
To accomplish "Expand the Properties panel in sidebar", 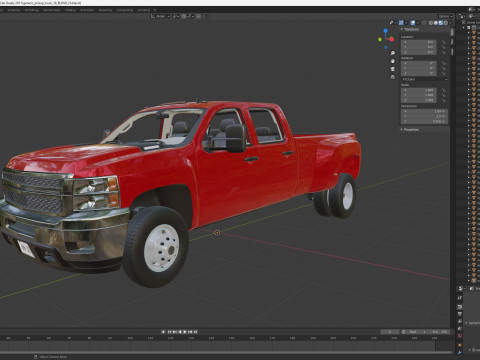I will tap(410, 129).
